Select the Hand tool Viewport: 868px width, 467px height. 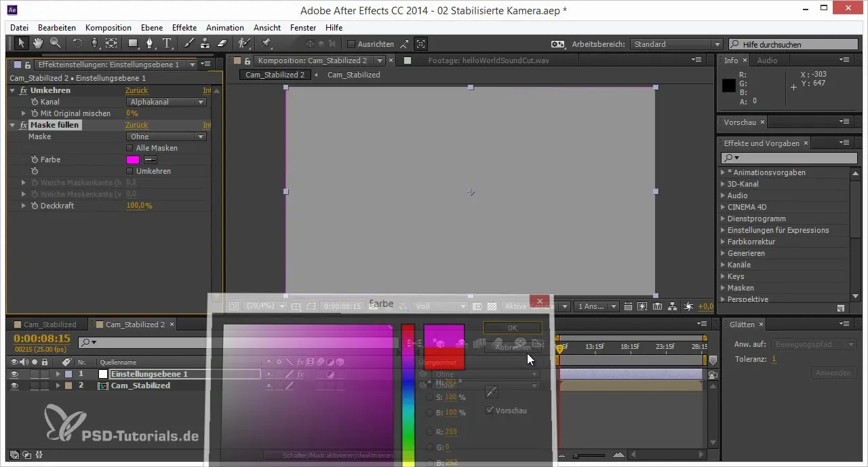[x=38, y=43]
